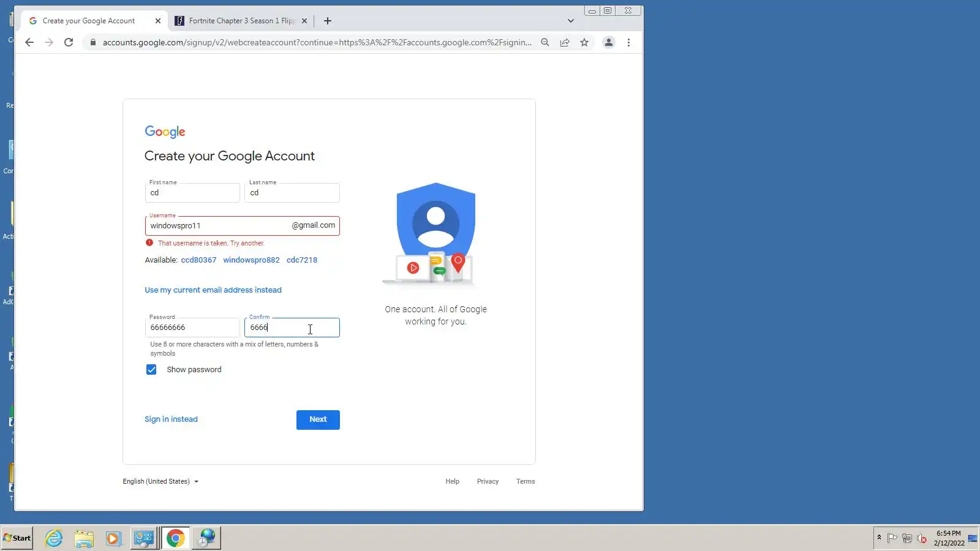Open the Action Center flag icon
This screenshot has width=980, height=551.
[x=892, y=538]
